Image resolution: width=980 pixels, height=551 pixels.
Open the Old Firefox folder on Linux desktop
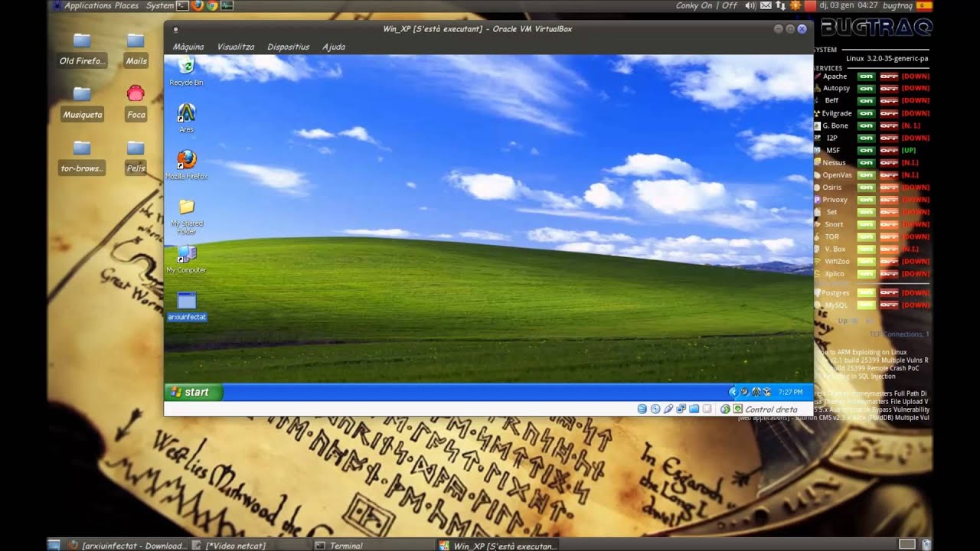(x=82, y=49)
